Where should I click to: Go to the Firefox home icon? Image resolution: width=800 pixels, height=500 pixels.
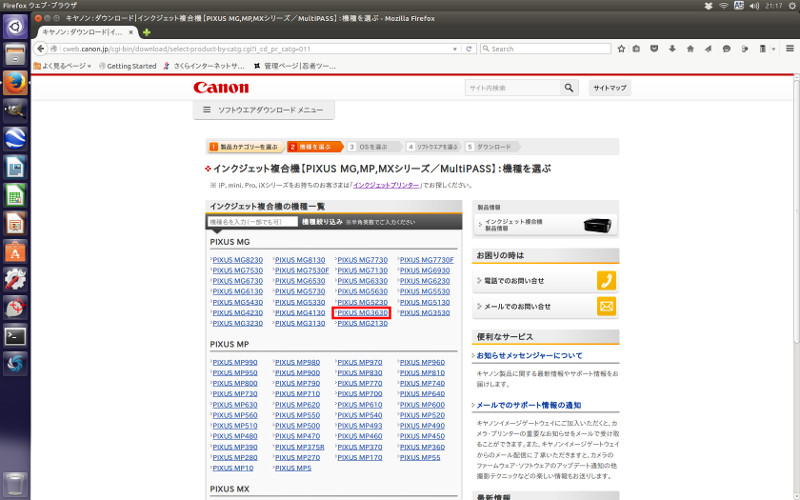point(690,49)
